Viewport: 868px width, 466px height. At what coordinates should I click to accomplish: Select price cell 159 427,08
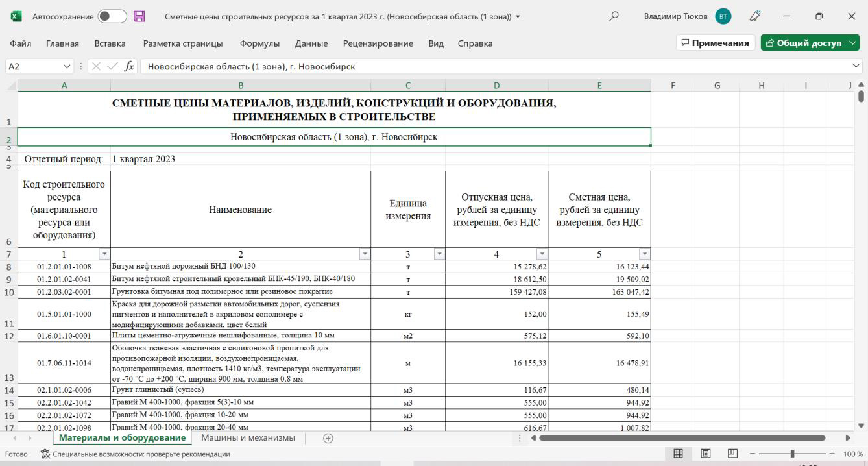497,292
